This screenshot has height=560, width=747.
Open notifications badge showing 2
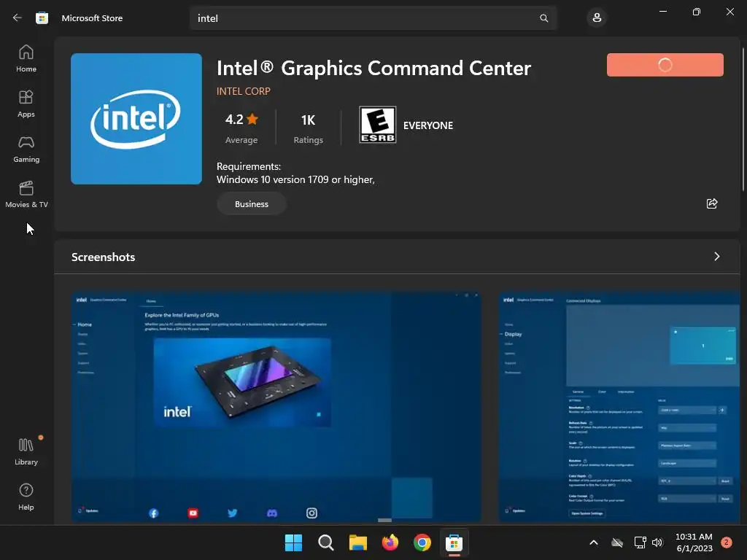click(727, 542)
